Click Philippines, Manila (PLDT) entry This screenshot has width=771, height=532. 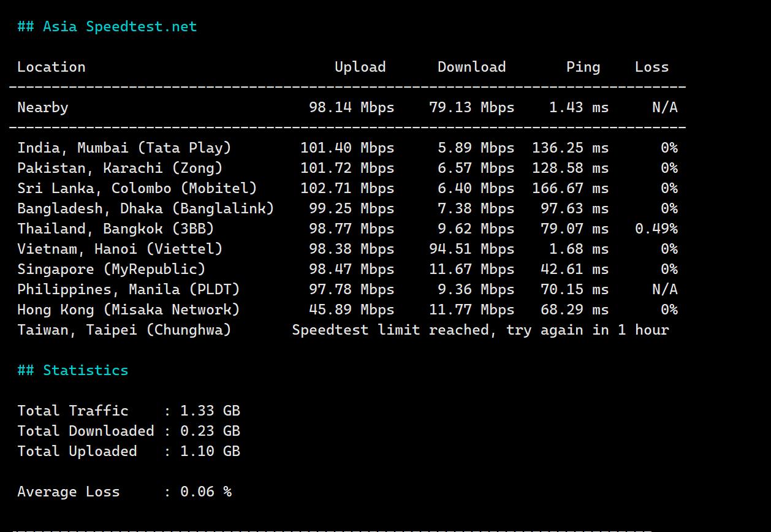tap(129, 289)
